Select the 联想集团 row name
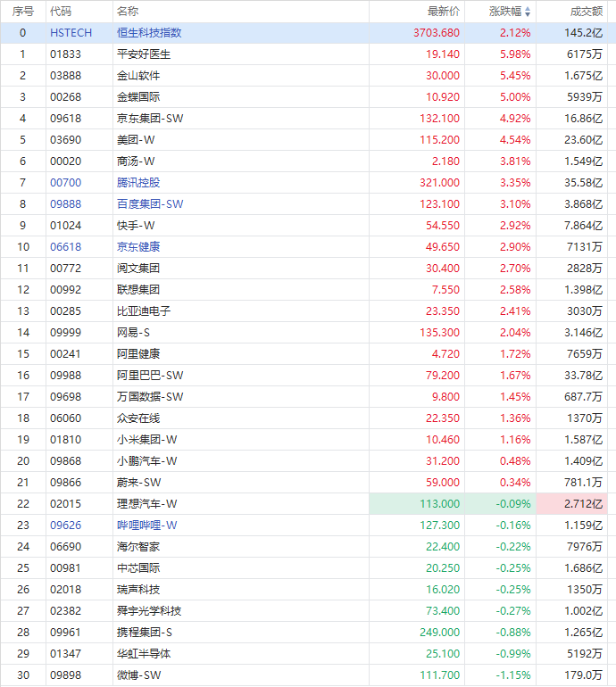 pos(138,290)
